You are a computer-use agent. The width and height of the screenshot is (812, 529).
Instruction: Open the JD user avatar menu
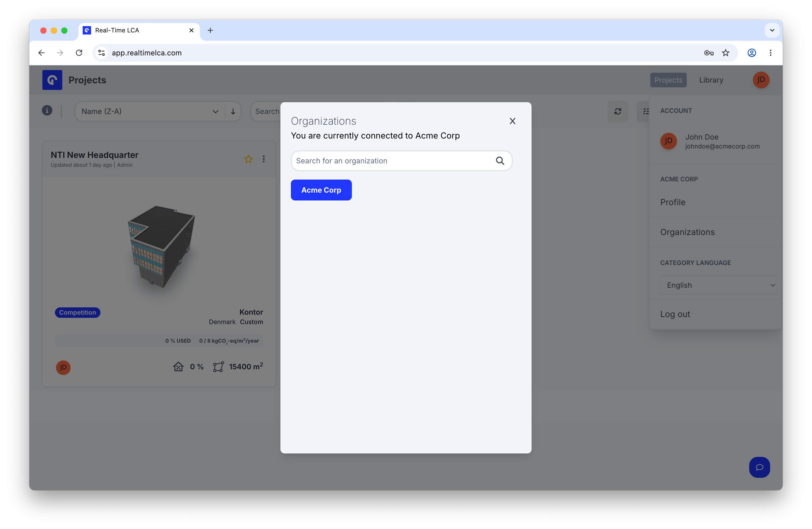tap(761, 80)
